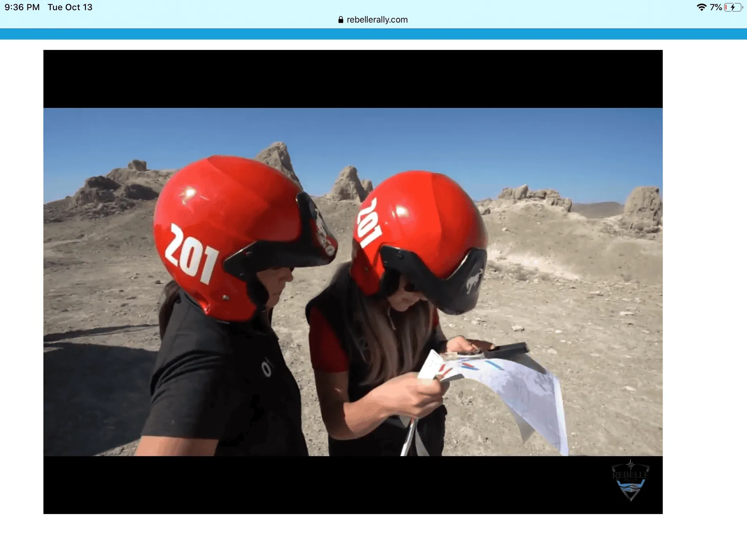
Task: Click the 201 number on the right helmet
Action: (369, 223)
